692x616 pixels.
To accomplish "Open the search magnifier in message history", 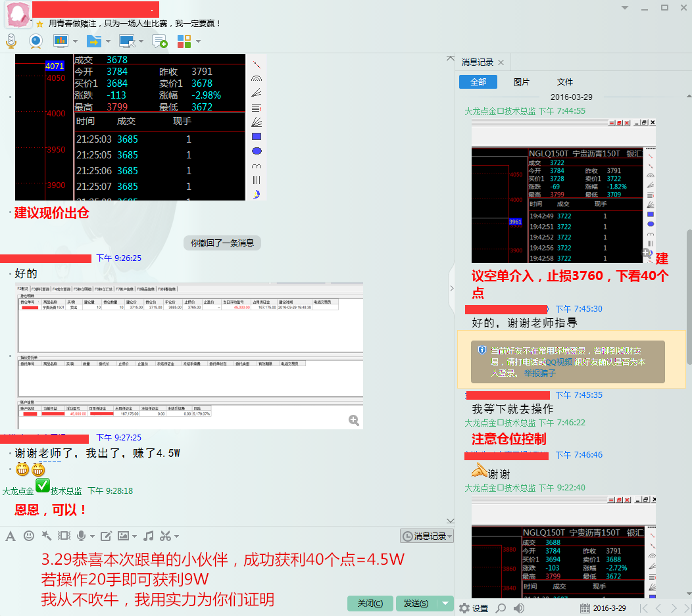I will [x=501, y=608].
